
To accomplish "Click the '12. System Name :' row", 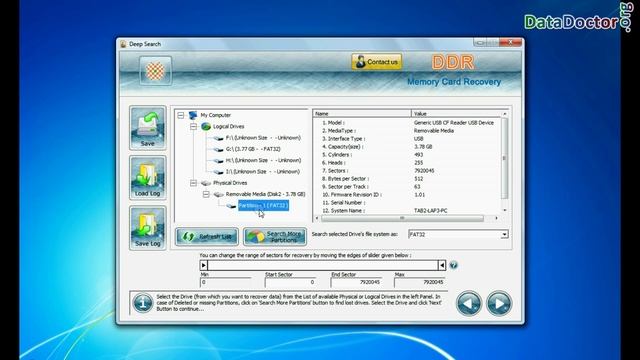I will pyautogui.click(x=407, y=211).
